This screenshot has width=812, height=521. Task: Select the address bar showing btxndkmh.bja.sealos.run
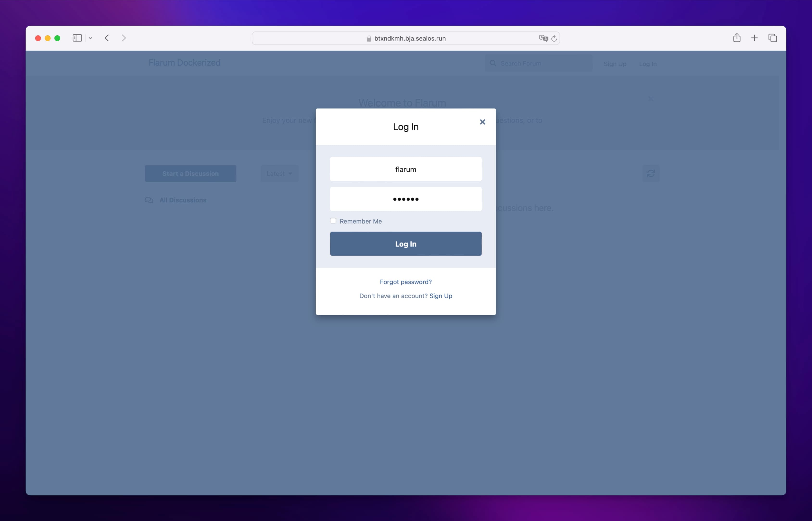(x=410, y=39)
